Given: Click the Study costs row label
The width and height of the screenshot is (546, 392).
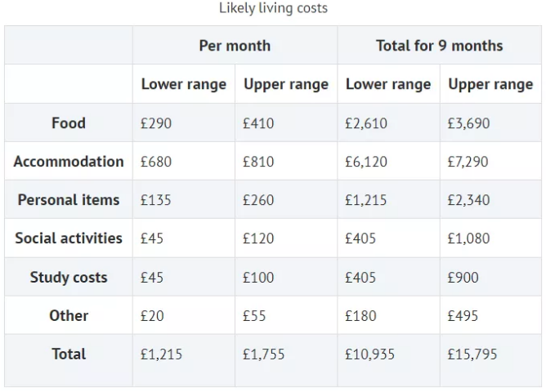Looking at the screenshot, I should coord(69,277).
